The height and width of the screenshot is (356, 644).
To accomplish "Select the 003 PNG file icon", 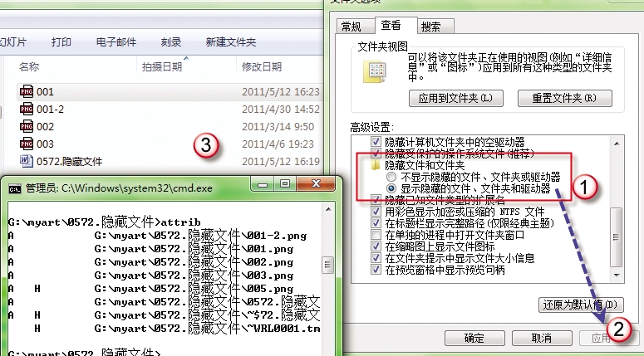I will click(27, 144).
